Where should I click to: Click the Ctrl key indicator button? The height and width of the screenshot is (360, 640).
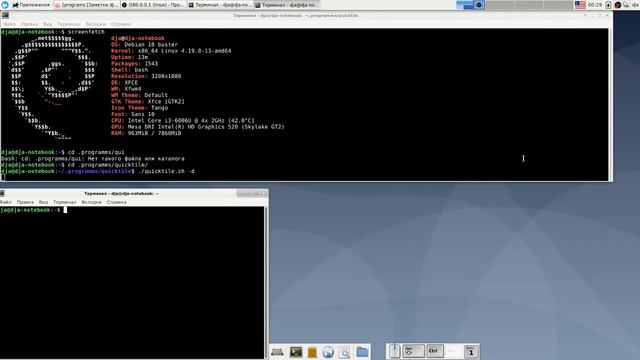[435, 351]
